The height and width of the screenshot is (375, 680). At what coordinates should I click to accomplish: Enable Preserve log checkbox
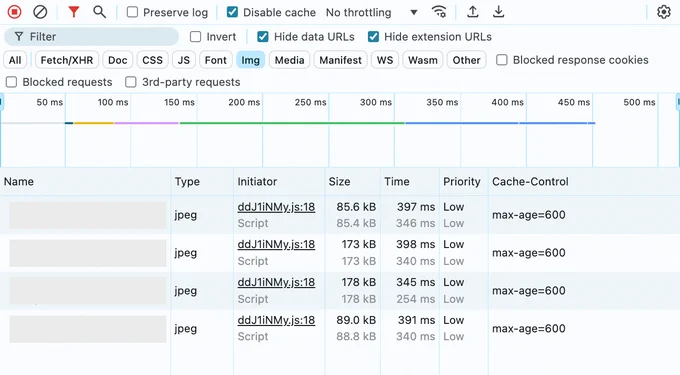[132, 12]
